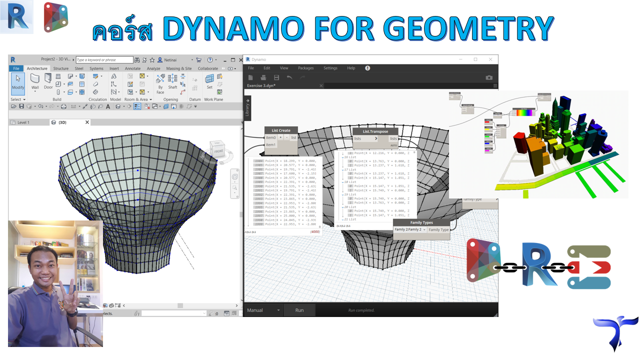Click the minus button on List Create node
The image size is (644, 362).
286,137
